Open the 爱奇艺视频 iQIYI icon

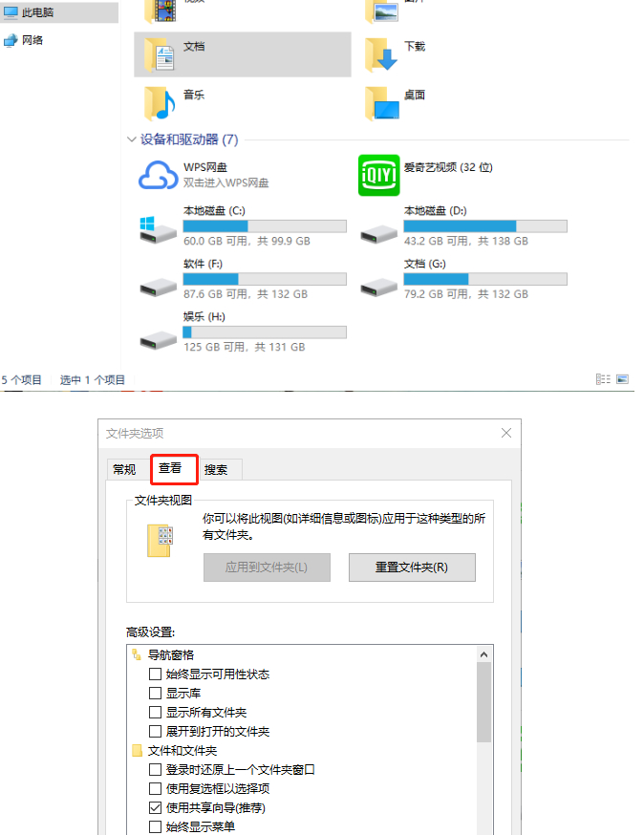click(378, 175)
